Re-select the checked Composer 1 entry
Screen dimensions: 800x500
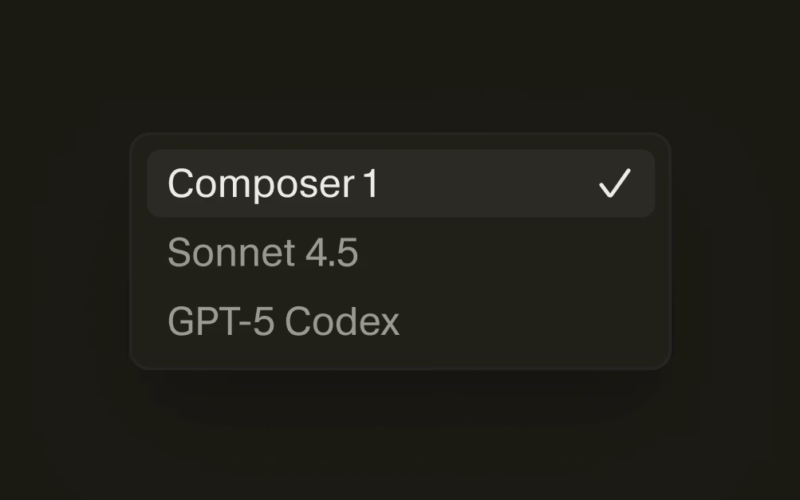[x=400, y=184]
